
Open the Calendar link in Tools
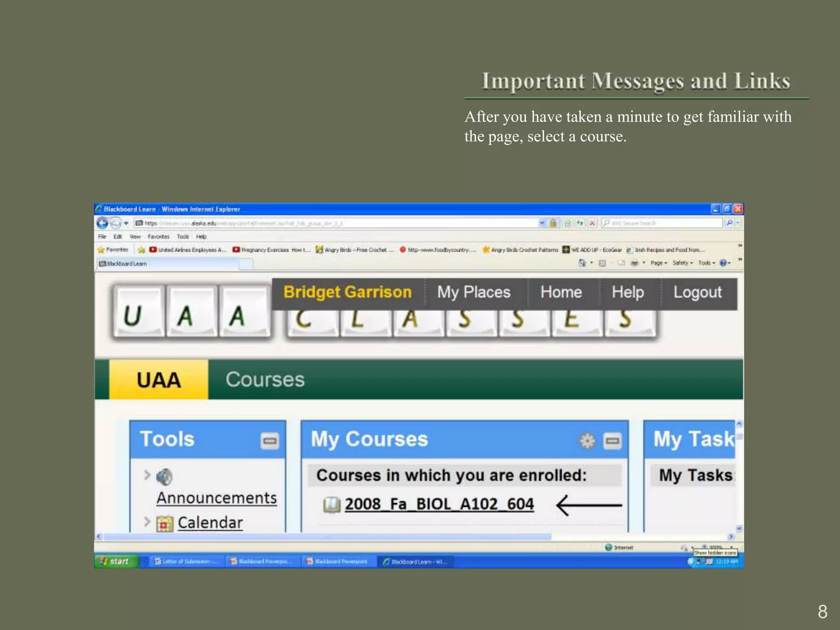click(210, 523)
